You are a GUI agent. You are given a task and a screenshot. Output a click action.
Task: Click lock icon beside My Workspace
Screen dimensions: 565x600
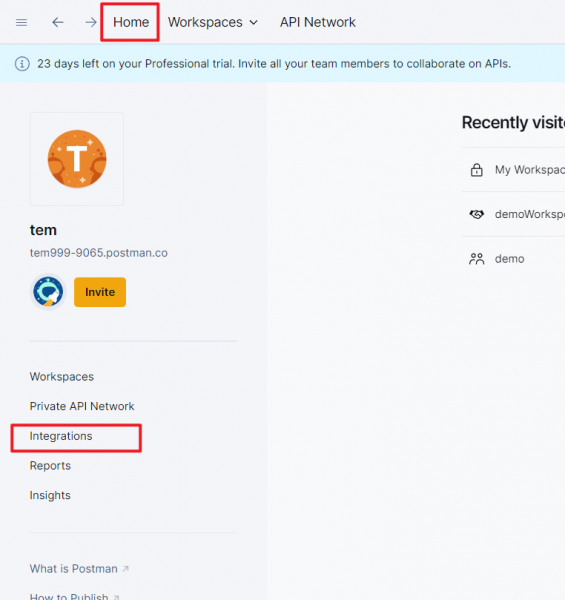tap(477, 170)
